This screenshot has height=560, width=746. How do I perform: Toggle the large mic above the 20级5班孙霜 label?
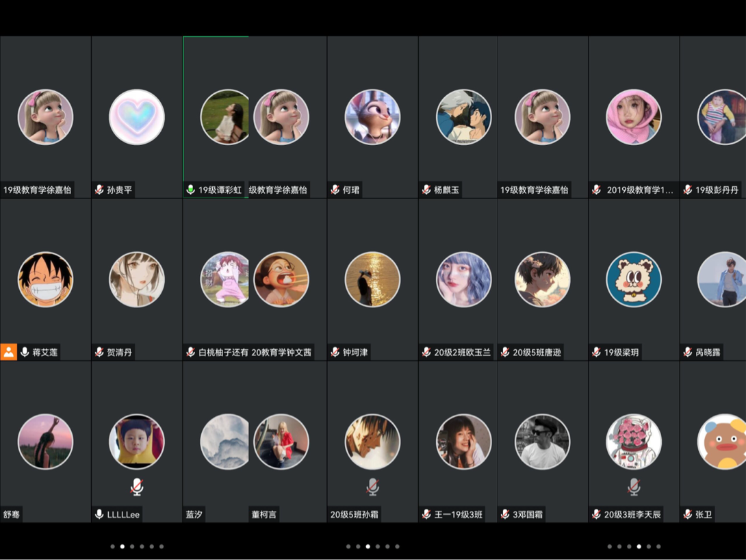click(x=372, y=487)
